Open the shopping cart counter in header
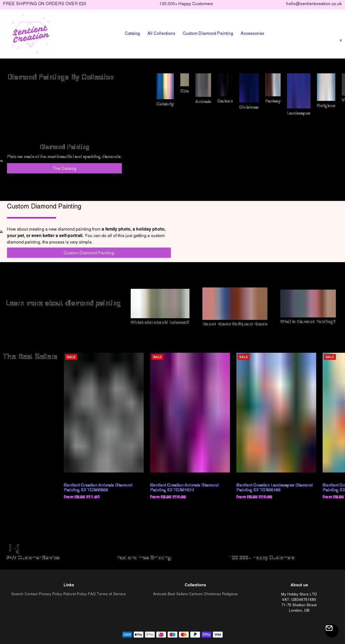 click(x=341, y=40)
